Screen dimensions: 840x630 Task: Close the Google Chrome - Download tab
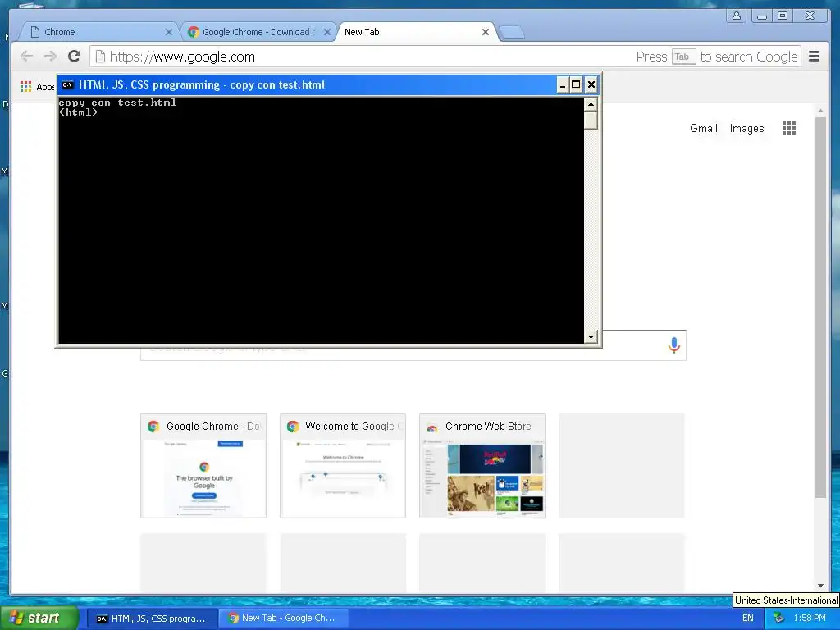(326, 32)
